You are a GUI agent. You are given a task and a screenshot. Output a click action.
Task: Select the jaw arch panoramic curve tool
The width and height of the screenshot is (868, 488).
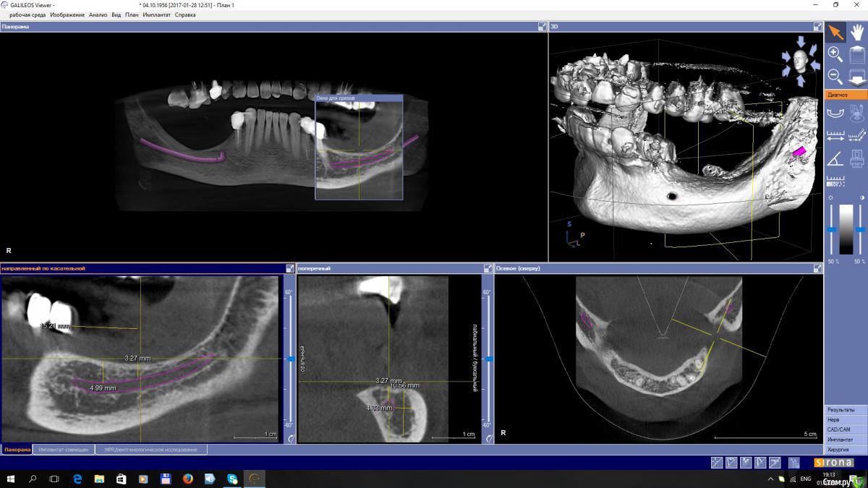tap(835, 112)
